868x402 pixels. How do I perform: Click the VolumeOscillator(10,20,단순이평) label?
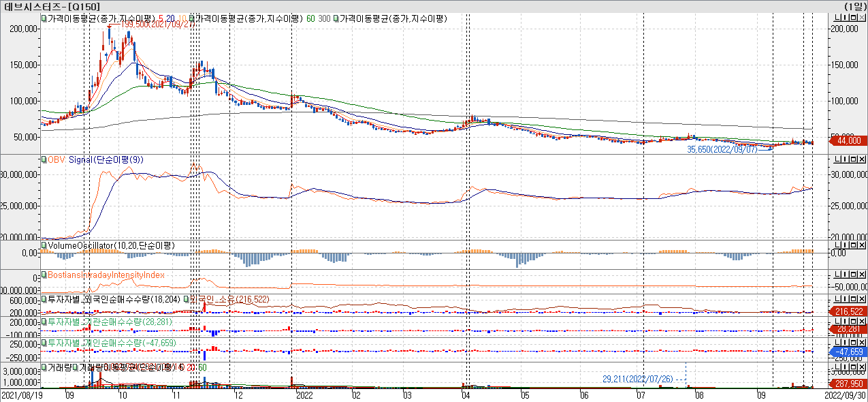[x=111, y=245]
